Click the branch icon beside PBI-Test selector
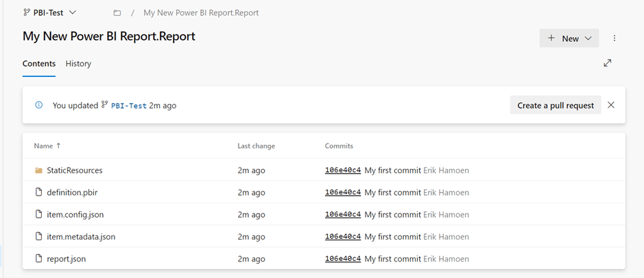 click(27, 13)
